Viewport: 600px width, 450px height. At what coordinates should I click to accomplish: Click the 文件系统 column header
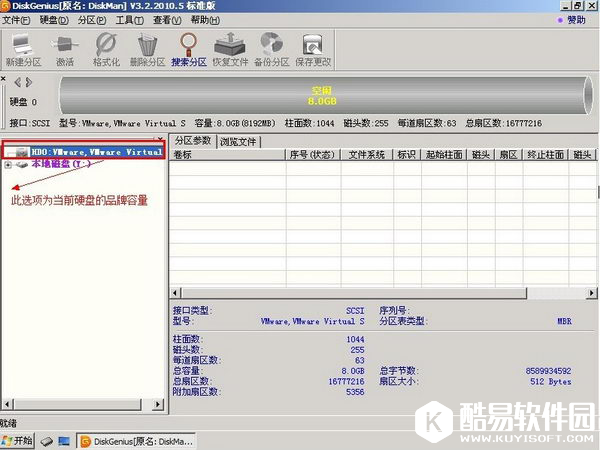(367, 155)
